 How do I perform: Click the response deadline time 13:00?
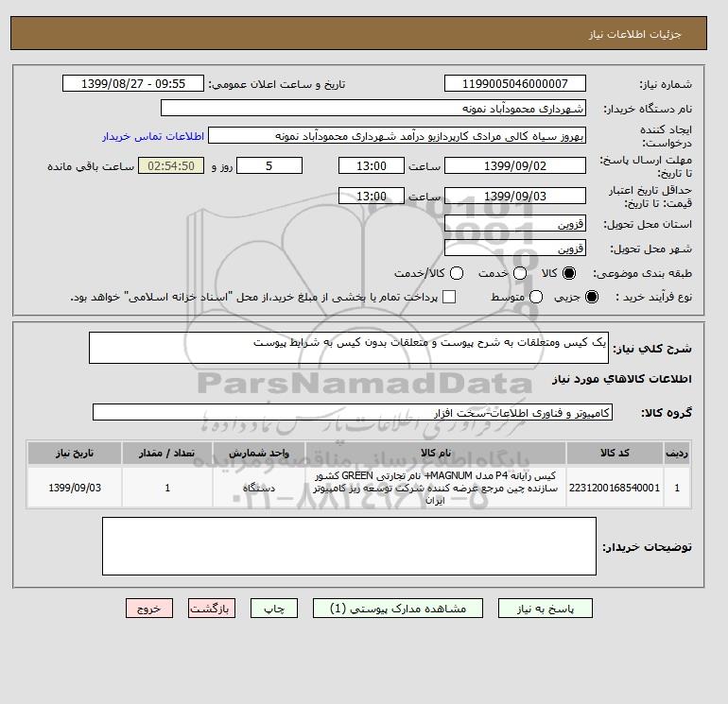pos(372,165)
